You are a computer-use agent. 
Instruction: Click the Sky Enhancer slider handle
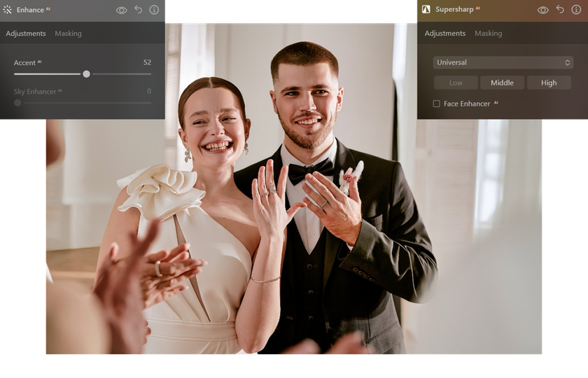click(x=17, y=103)
